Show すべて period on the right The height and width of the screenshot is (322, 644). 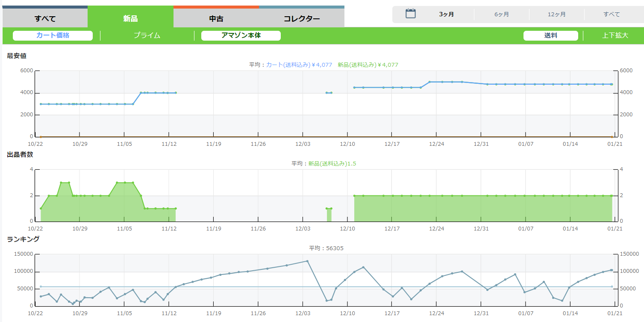(612, 15)
